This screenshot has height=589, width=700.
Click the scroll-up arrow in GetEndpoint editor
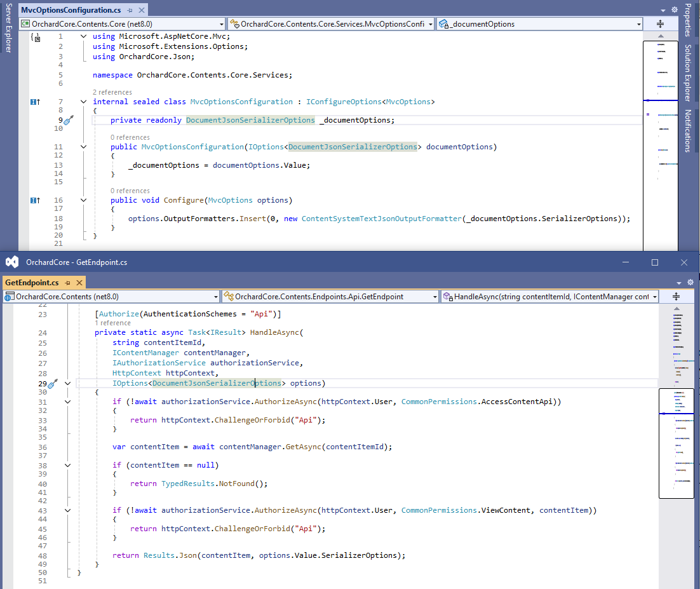point(676,309)
